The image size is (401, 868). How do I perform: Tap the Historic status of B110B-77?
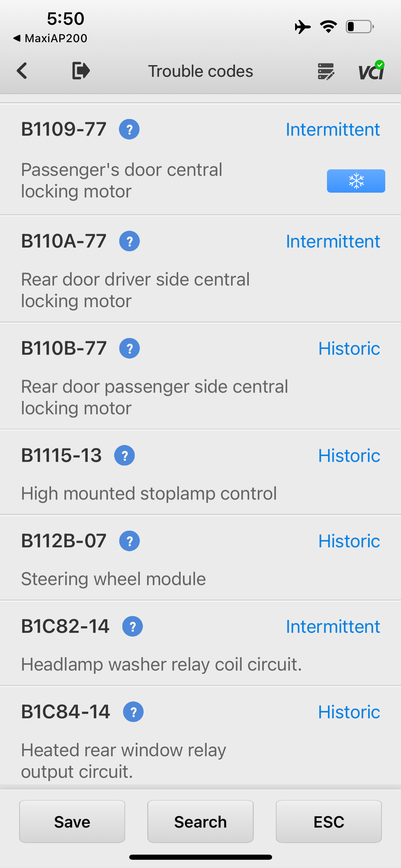pyautogui.click(x=349, y=348)
